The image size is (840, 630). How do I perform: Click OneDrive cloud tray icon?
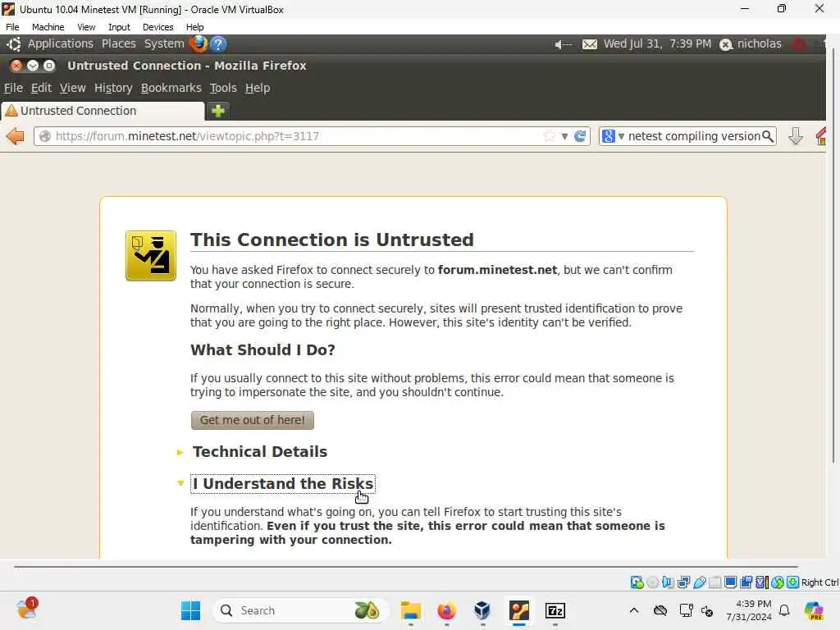[660, 610]
